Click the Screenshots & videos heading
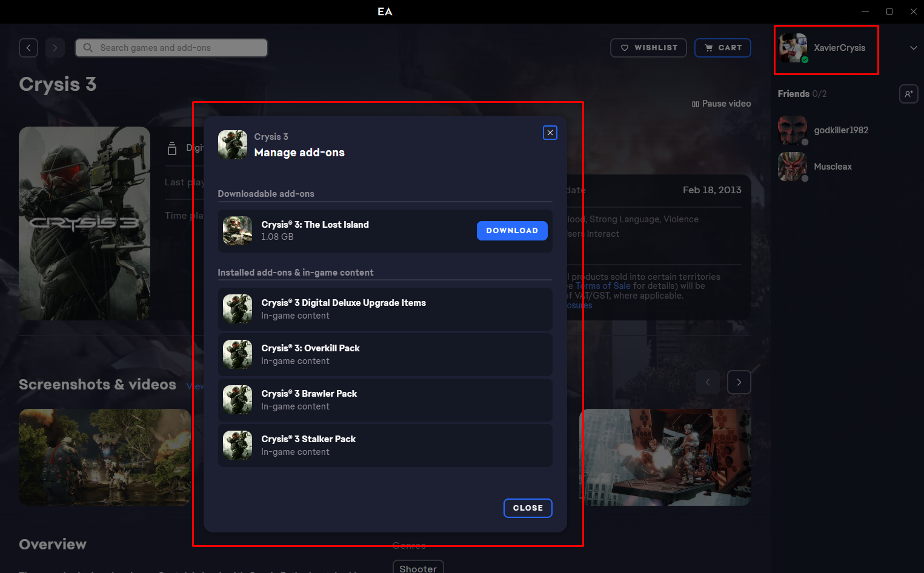924x573 pixels. 98,385
